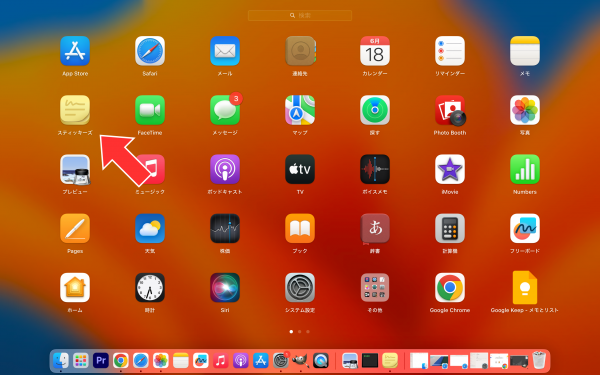Launch the マップ app

coord(300,110)
